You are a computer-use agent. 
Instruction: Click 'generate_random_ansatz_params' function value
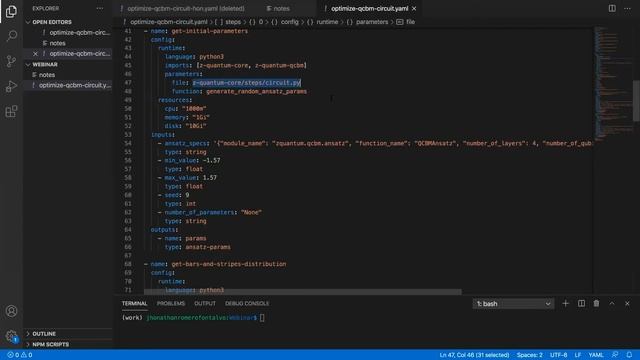coord(256,91)
